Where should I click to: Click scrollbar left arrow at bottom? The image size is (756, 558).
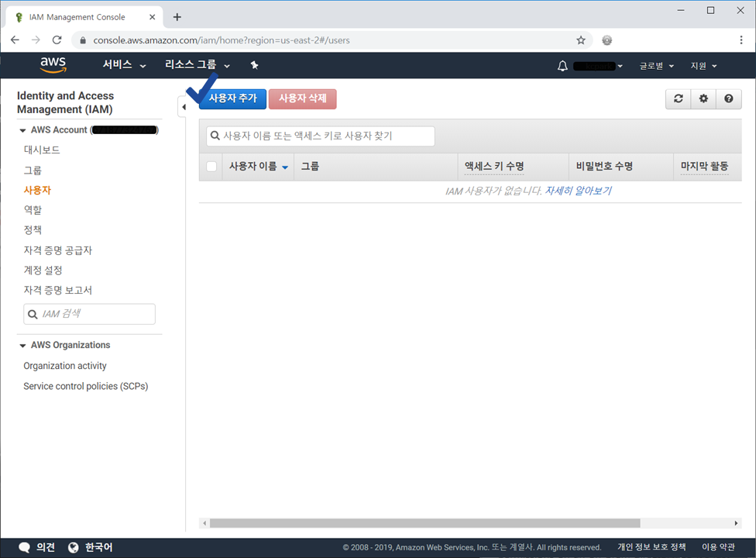204,523
